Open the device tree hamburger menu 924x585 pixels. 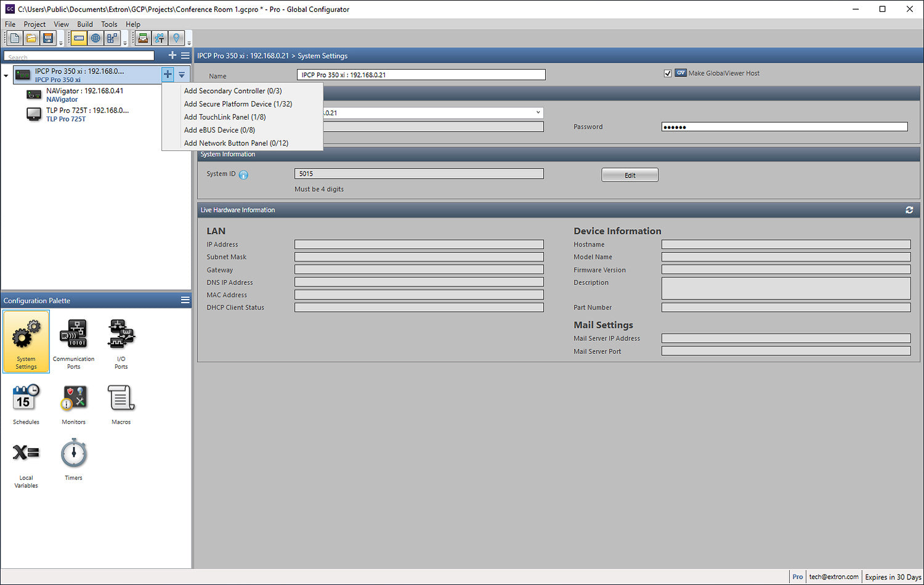tap(185, 55)
